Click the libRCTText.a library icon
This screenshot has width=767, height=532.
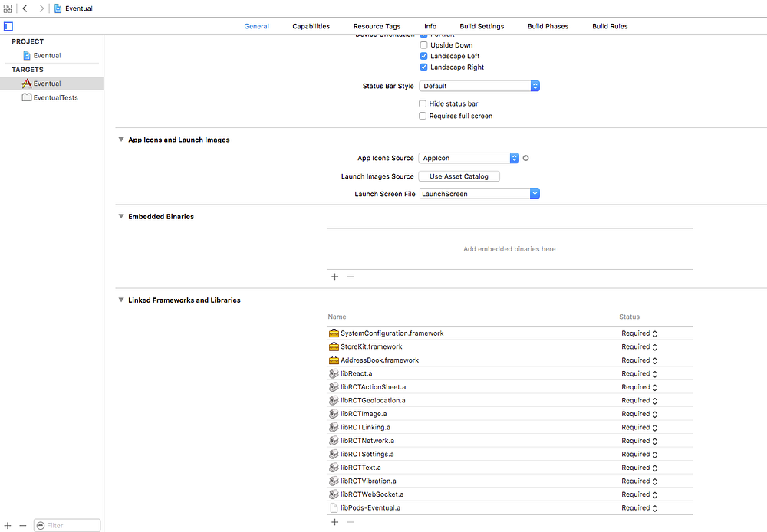334,468
